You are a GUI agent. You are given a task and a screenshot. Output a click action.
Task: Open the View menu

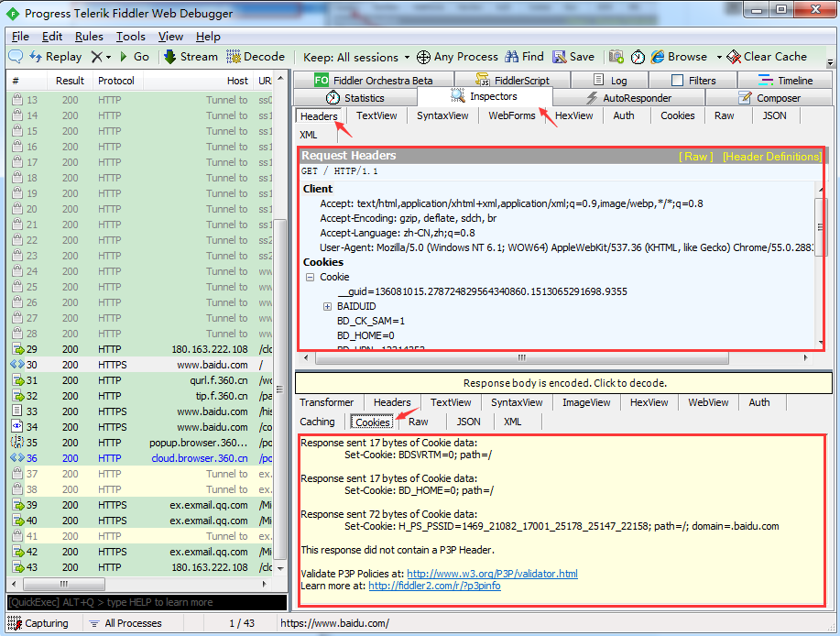[x=170, y=37]
